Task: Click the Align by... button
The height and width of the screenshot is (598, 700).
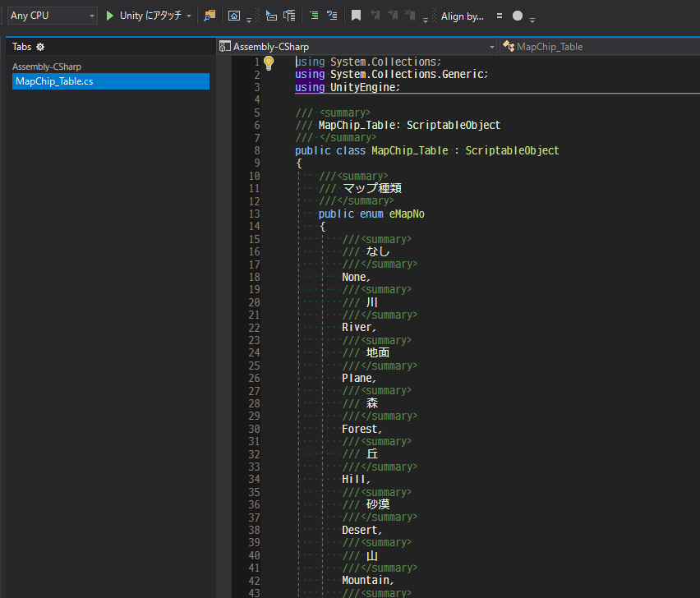Action: [x=462, y=16]
